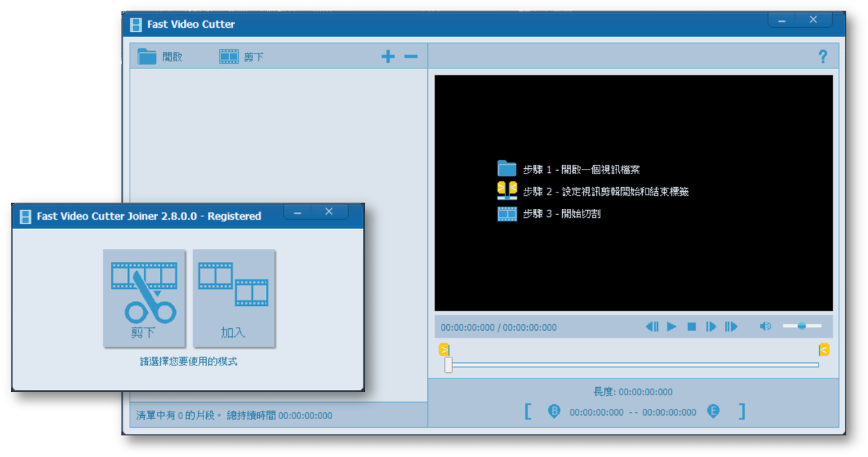
Task: Click step 1 folder icon in preview
Action: point(507,169)
